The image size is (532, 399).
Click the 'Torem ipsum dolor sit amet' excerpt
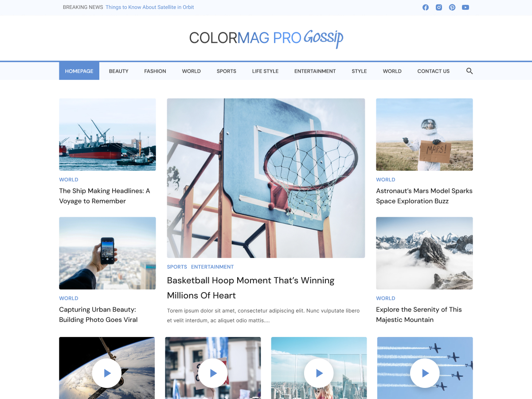263,315
